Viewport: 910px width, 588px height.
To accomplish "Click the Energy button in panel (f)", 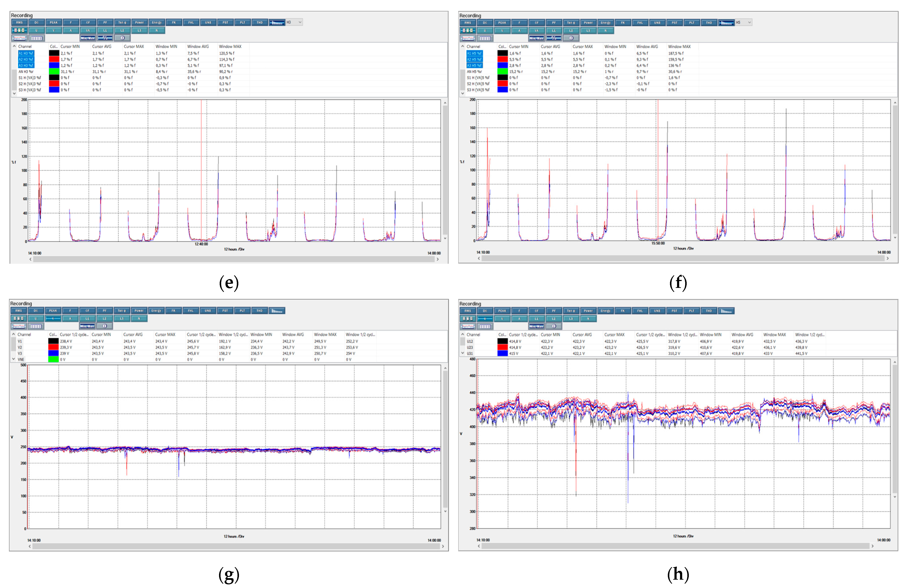I will [x=605, y=22].
